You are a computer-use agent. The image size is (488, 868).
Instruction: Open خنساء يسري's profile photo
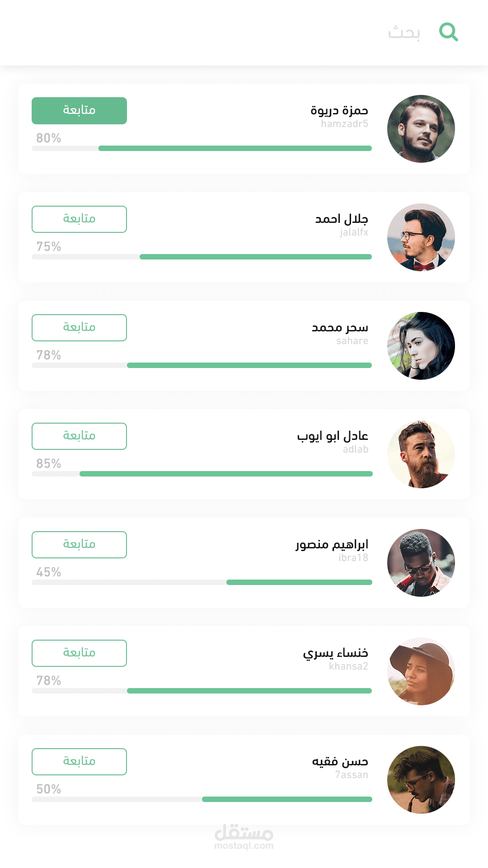pyautogui.click(x=421, y=671)
